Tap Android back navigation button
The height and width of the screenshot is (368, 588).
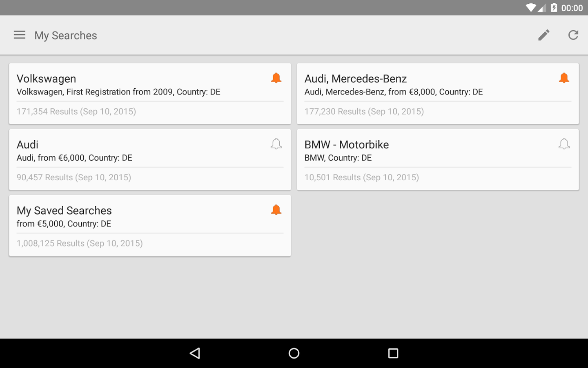pos(195,353)
